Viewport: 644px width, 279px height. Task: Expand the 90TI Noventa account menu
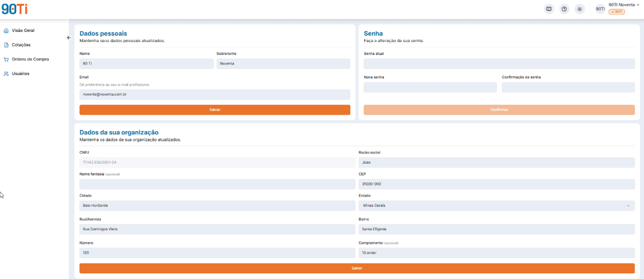pos(624,4)
